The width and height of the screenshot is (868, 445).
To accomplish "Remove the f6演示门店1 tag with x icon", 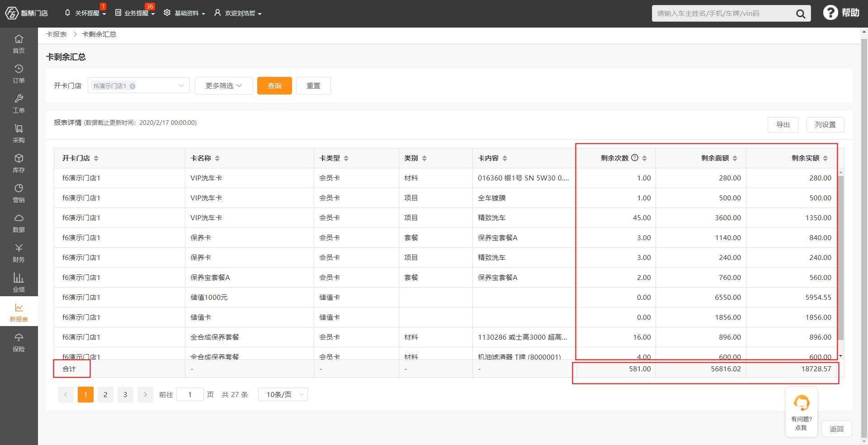I will pyautogui.click(x=132, y=86).
